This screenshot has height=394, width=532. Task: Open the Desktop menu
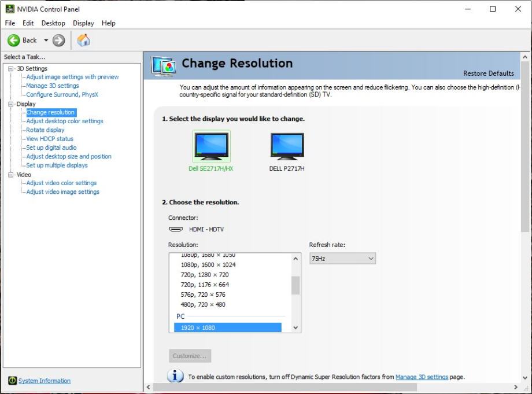53,23
